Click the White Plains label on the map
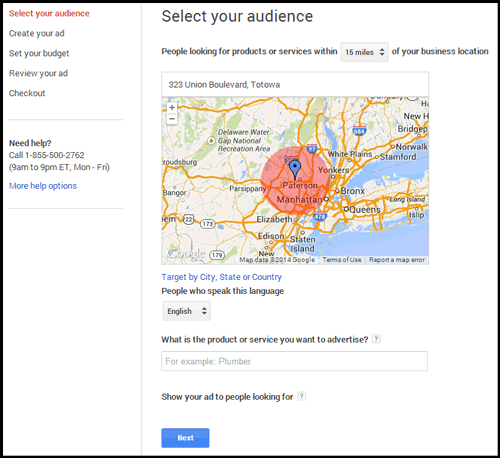This screenshot has height=458, width=500. [x=350, y=154]
